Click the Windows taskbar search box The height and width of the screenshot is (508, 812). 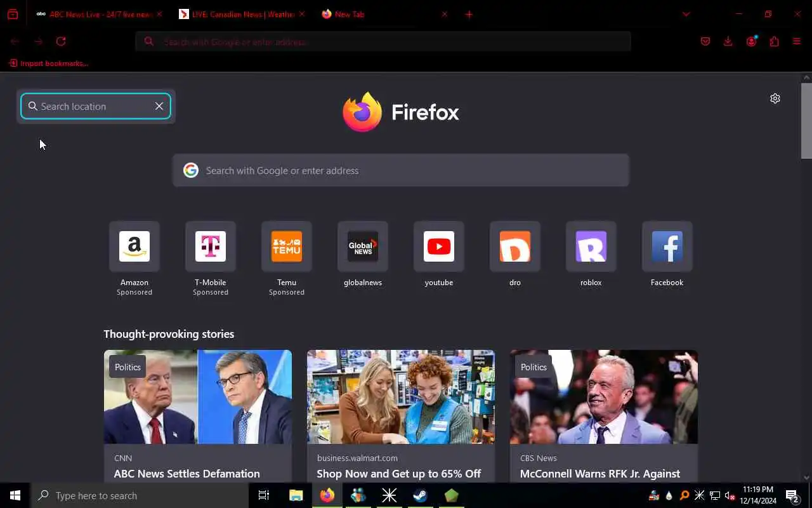coord(140,495)
